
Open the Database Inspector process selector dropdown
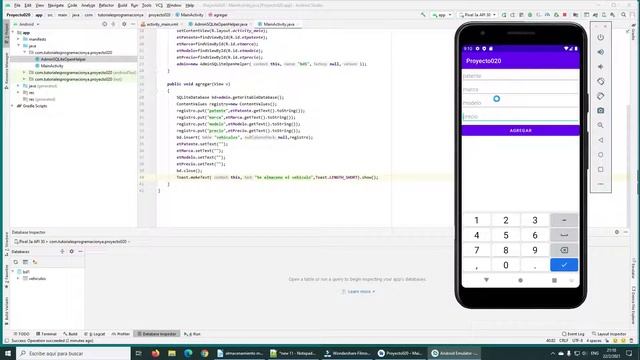[72, 242]
